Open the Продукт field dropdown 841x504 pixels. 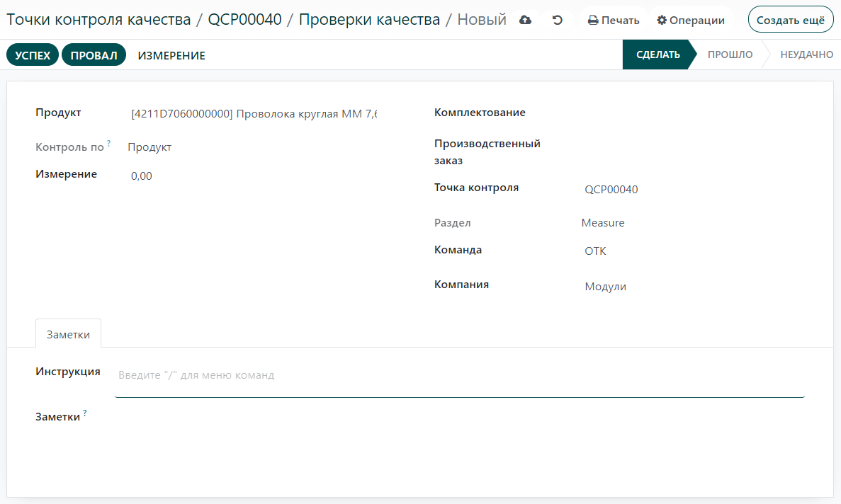coord(254,113)
